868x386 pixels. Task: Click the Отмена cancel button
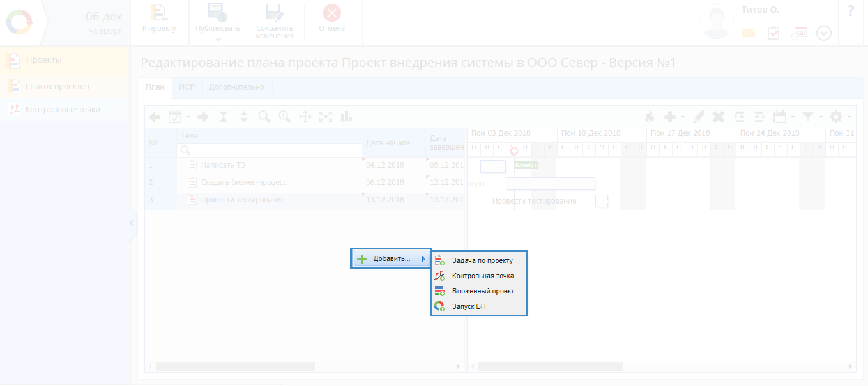pos(331,19)
